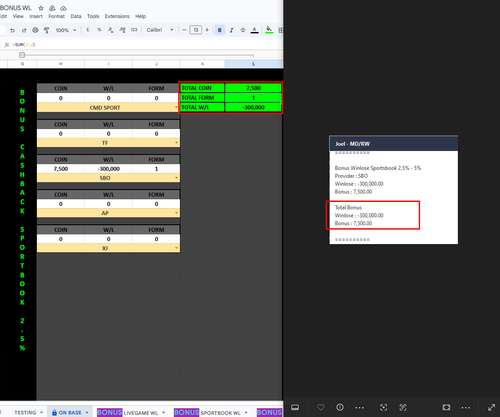
Task: Open the Insert menu
Action: (x=36, y=16)
